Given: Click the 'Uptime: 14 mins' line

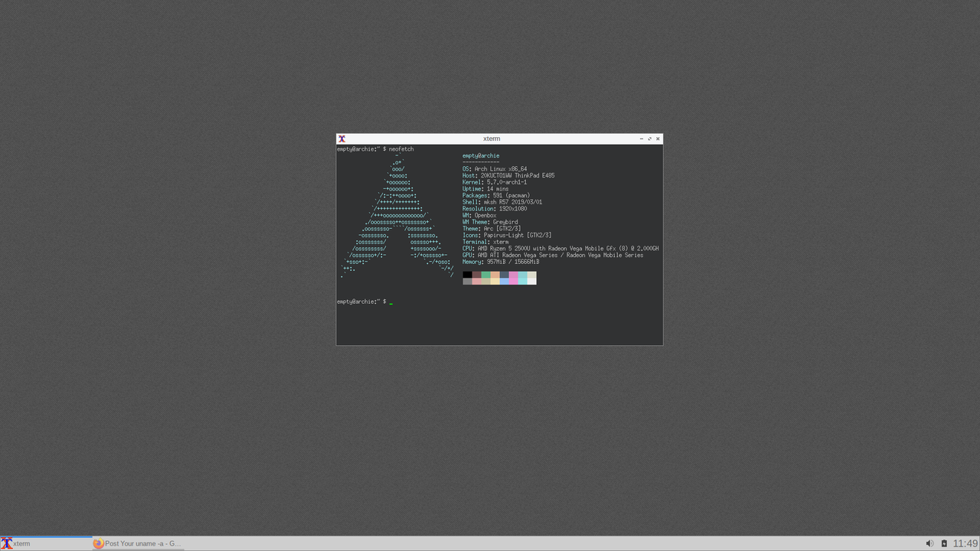Looking at the screenshot, I should click(x=485, y=189).
